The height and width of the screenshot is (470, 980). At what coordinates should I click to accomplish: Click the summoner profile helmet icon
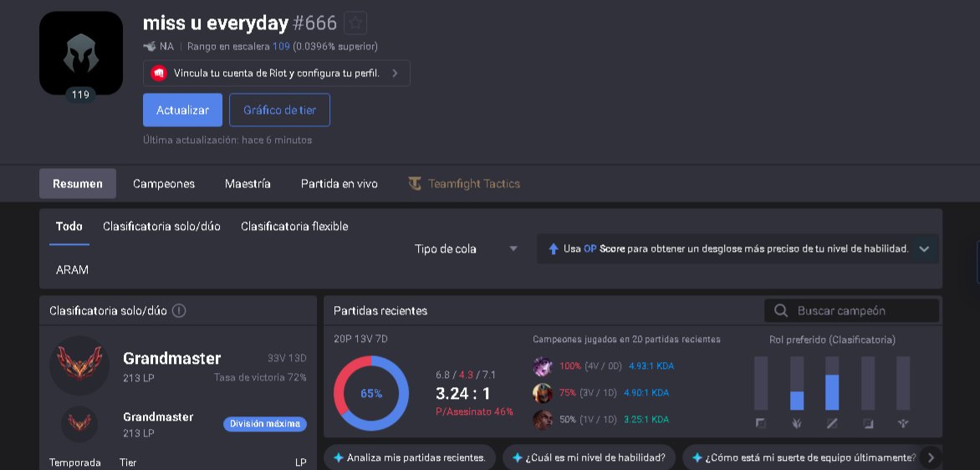click(x=80, y=54)
